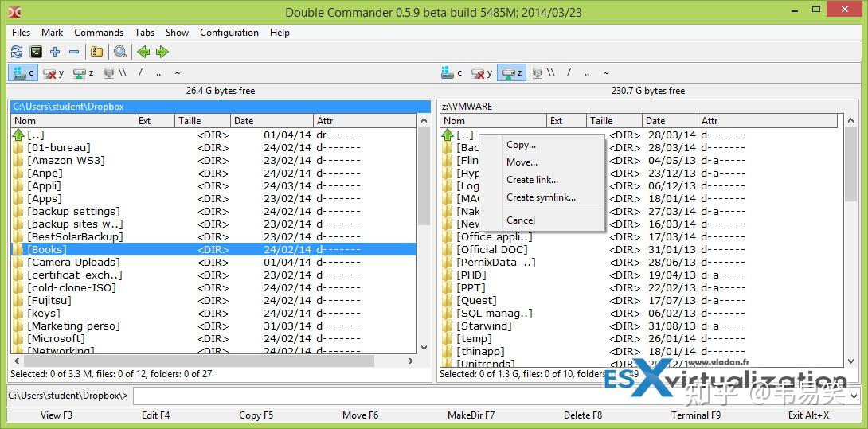
Task: Open the Files menu
Action: [21, 33]
